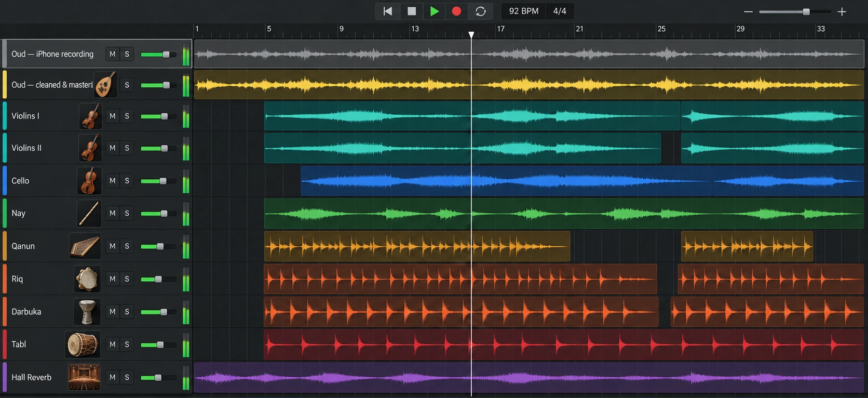Solo the Qanun track

tap(127, 246)
